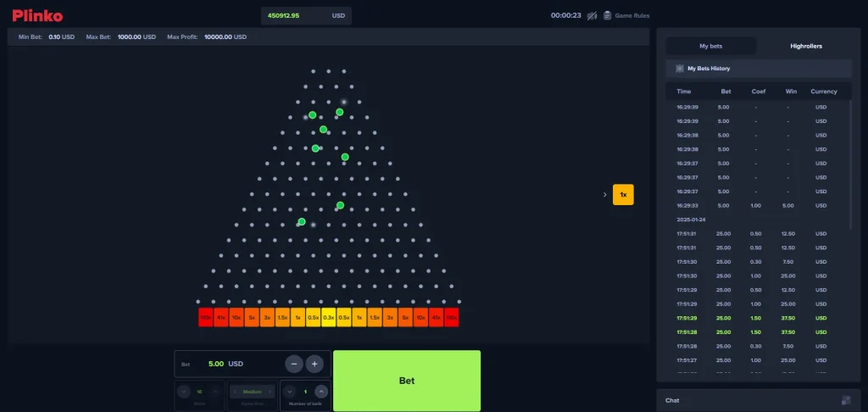Viewport: 868px width, 412px height.
Task: Decrease bet with the minus button
Action: (x=294, y=364)
